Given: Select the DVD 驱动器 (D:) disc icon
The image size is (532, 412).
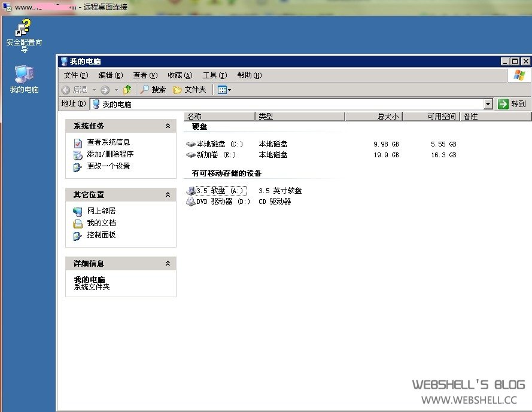Looking at the screenshot, I should 191,202.
